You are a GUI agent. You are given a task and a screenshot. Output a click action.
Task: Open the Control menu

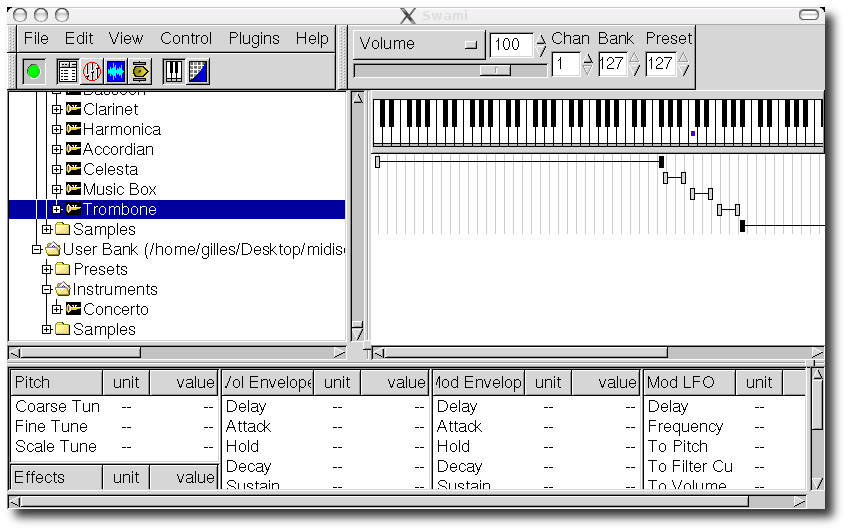coord(186,38)
